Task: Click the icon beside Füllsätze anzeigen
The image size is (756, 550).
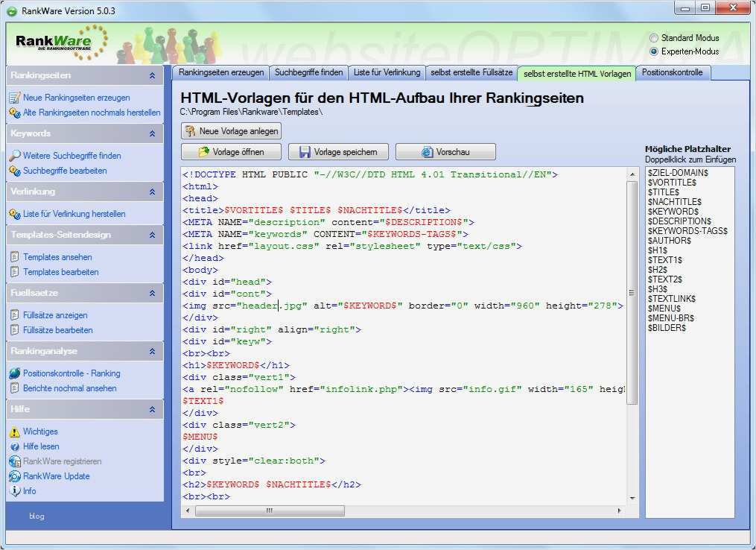Action: [x=14, y=315]
